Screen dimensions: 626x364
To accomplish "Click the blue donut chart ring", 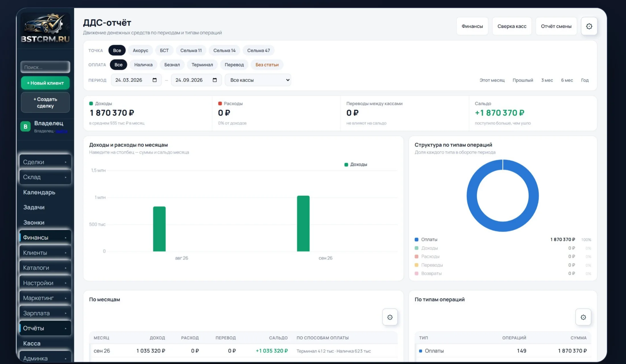I will click(x=472, y=196).
